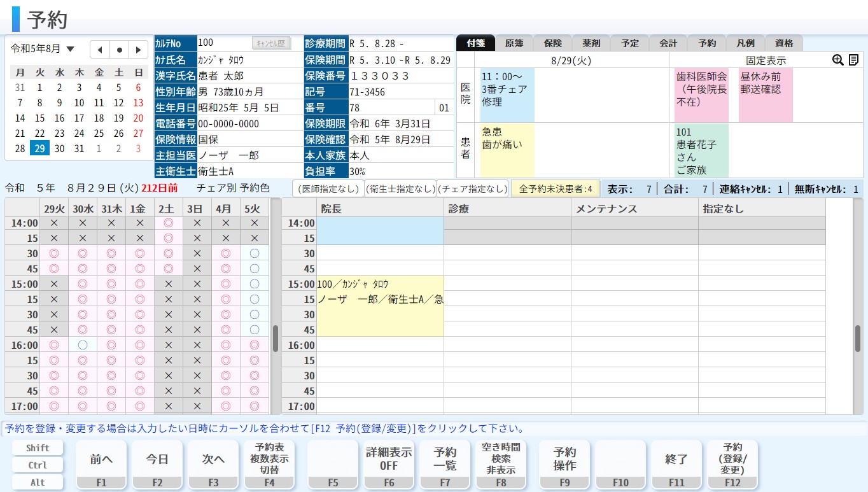Click the キャンセル歴 button
The width and height of the screenshot is (868, 492).
tap(271, 43)
